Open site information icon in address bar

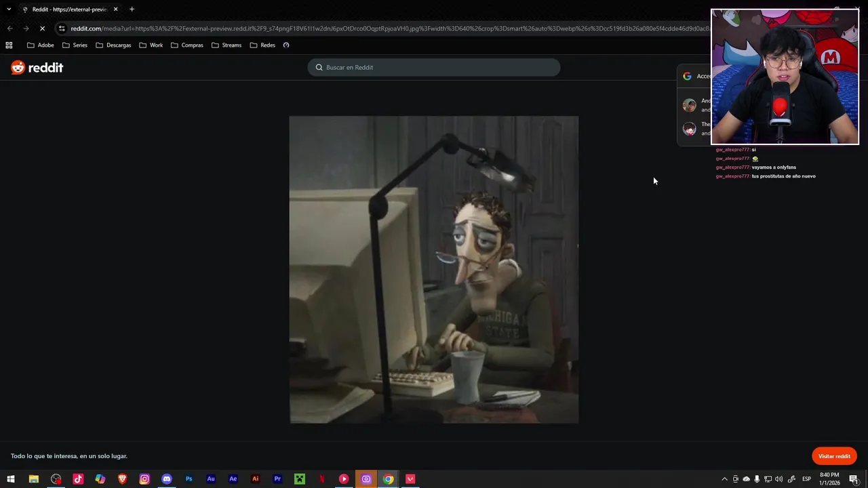[62, 28]
